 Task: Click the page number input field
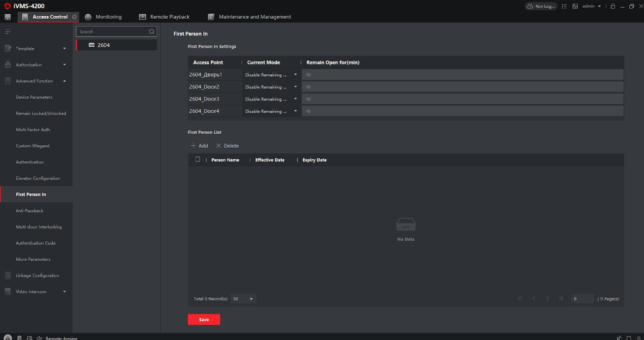(582, 299)
